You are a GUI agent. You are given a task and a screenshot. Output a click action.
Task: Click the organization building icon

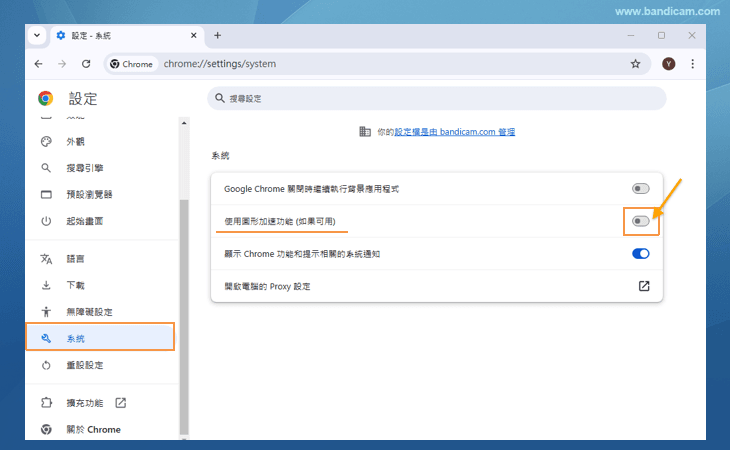point(365,132)
